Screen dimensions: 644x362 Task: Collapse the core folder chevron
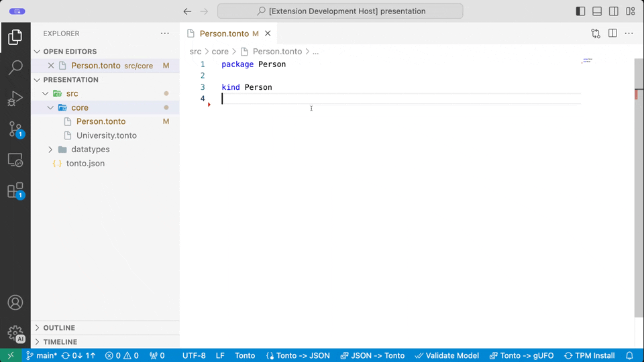(x=50, y=107)
